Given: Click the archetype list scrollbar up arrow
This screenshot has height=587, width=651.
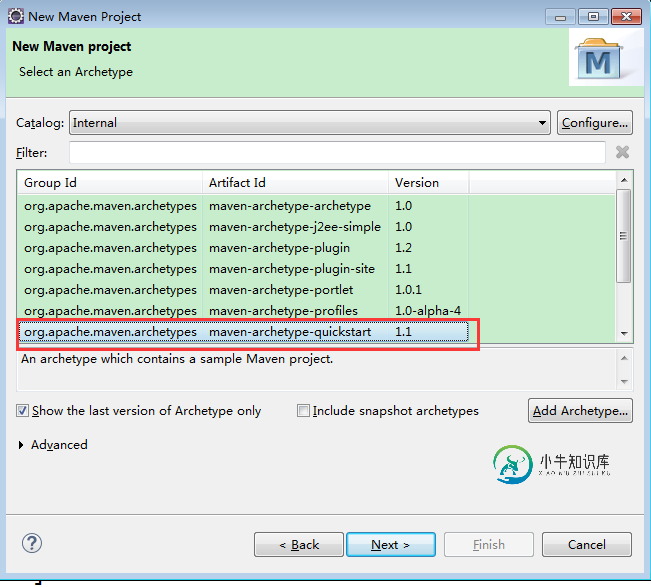Looking at the screenshot, I should click(624, 180).
